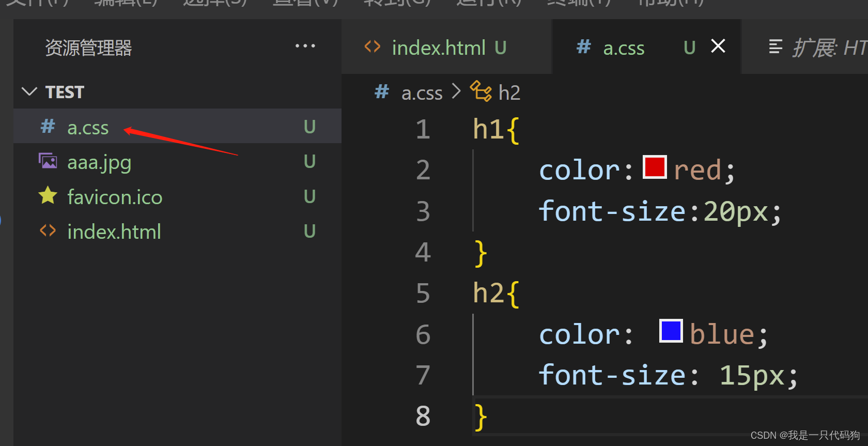
Task: Click the 'red' value in code
Action: [x=698, y=171]
